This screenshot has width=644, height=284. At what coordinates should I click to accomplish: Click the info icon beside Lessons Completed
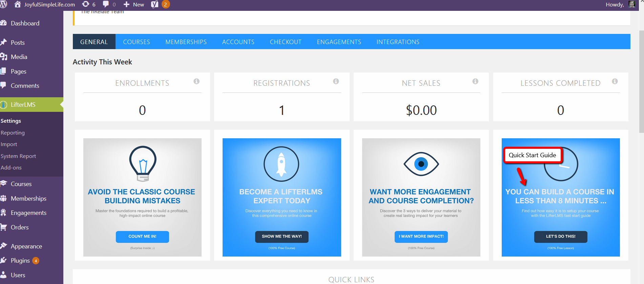point(615,81)
